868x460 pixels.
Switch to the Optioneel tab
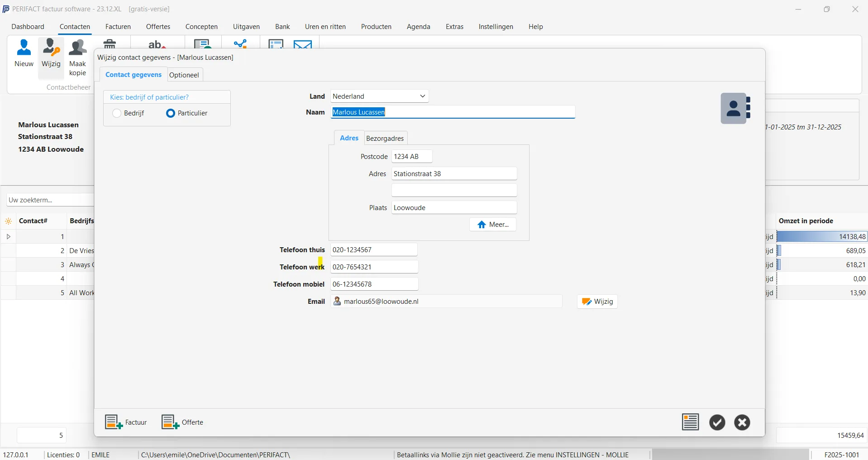[x=184, y=75]
